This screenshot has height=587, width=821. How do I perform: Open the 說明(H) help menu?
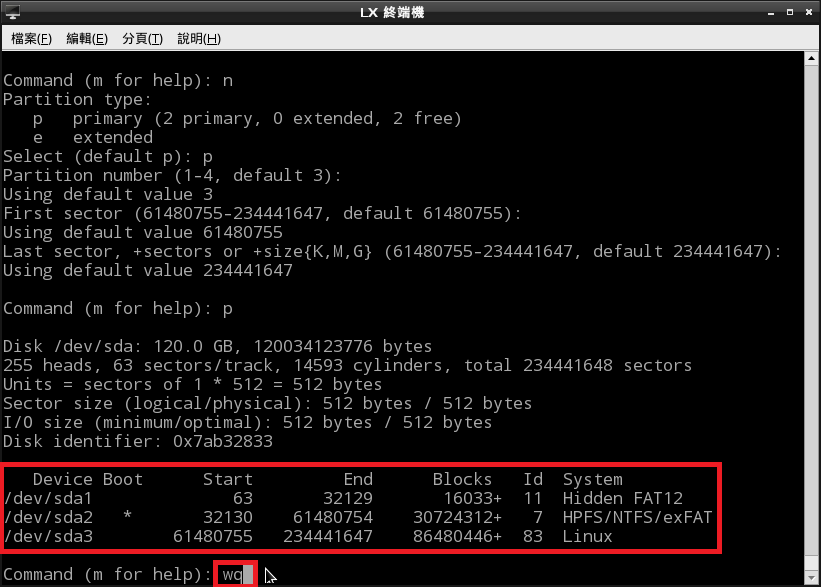pyautogui.click(x=198, y=39)
